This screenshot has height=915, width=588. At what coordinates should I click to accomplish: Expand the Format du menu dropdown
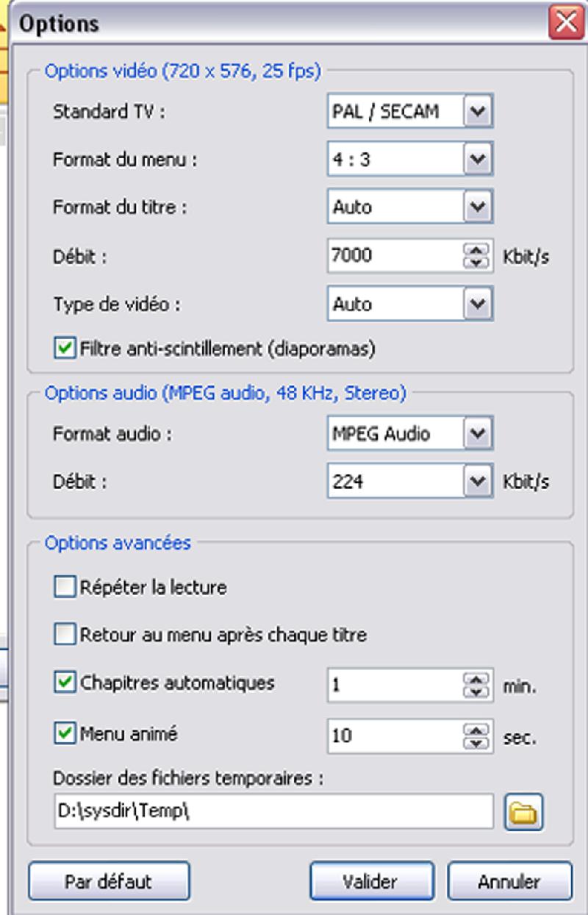tap(478, 159)
